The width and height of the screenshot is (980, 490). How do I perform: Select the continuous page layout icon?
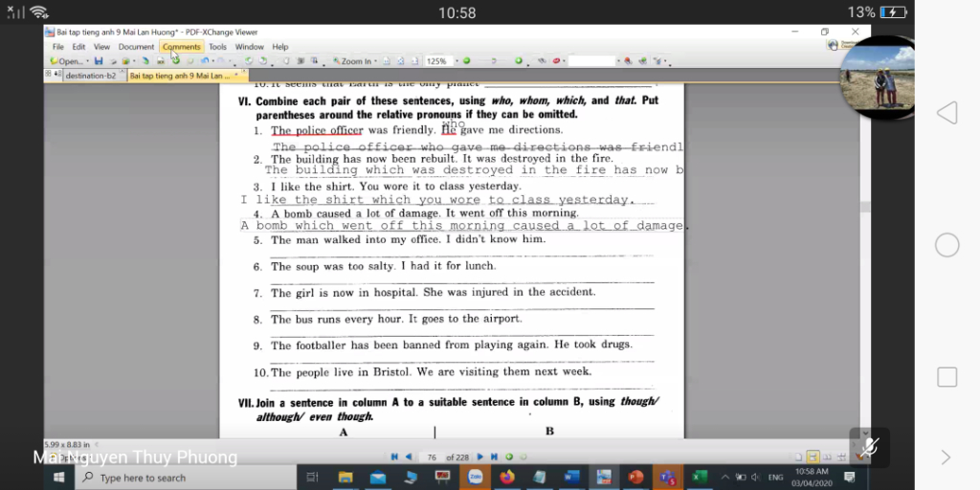click(813, 457)
